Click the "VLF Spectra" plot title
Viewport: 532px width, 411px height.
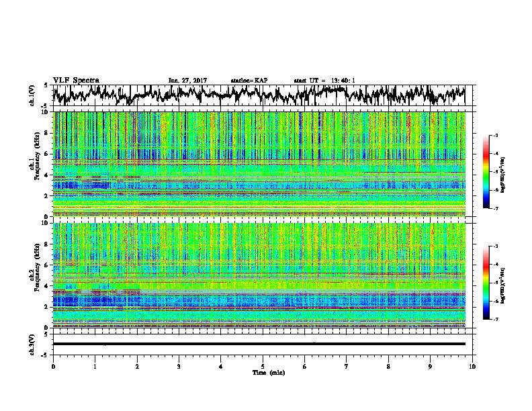(76, 81)
